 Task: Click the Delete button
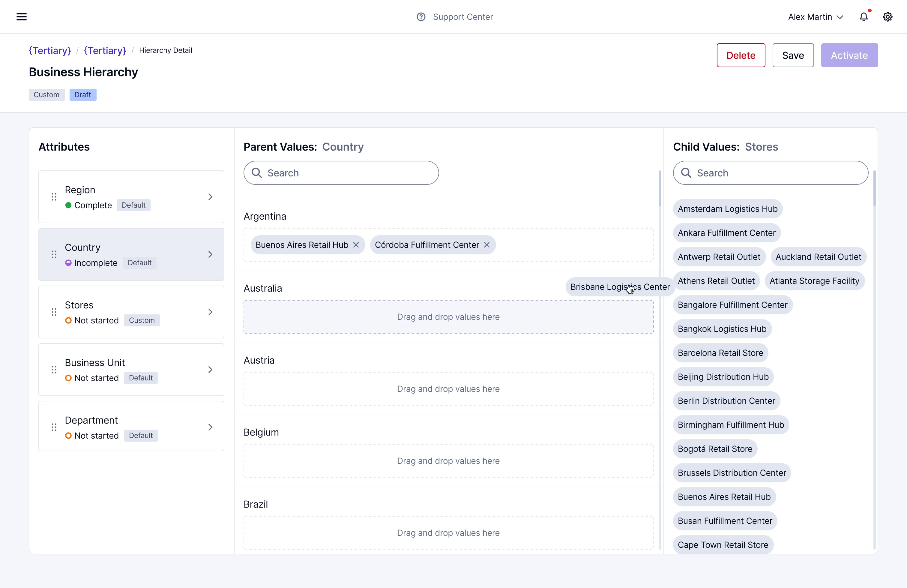[x=741, y=55]
